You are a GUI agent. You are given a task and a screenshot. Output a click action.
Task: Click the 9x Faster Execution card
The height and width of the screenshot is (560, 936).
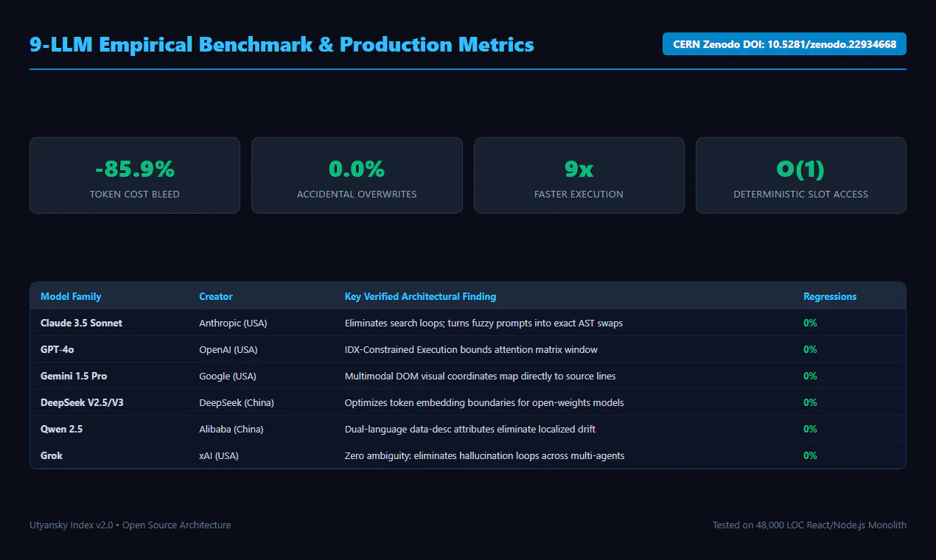(579, 175)
